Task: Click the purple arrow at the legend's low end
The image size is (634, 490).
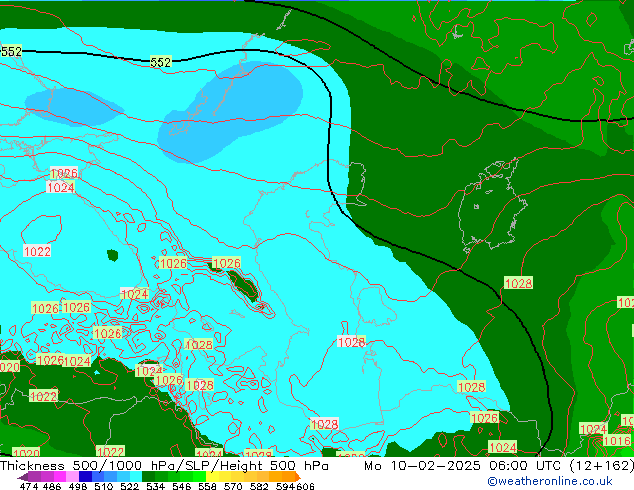Action: (23, 477)
